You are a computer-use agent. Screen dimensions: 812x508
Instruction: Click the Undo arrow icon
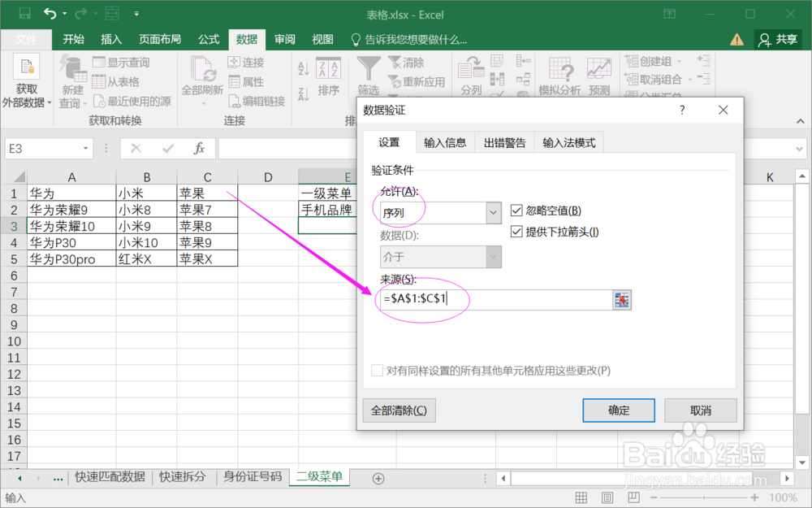[x=50, y=14]
